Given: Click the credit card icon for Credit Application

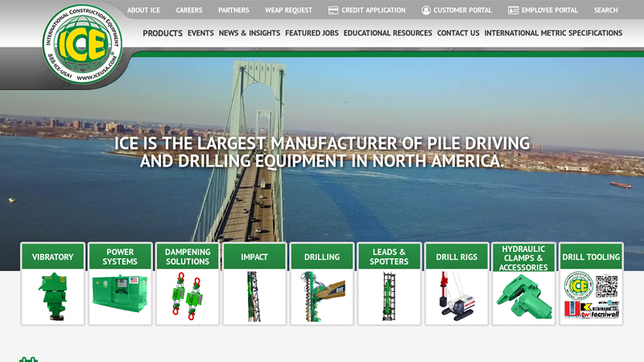Looking at the screenshot, I should click(332, 10).
